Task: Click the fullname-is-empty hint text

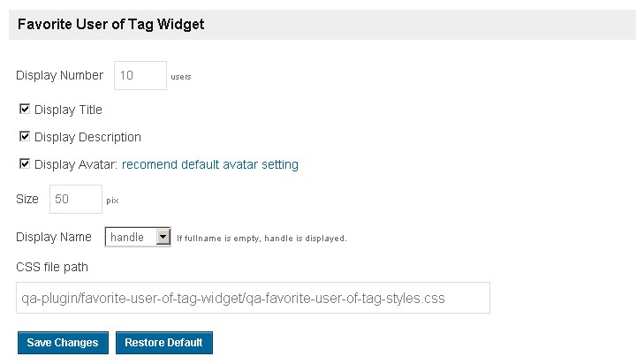Action: [x=261, y=238]
